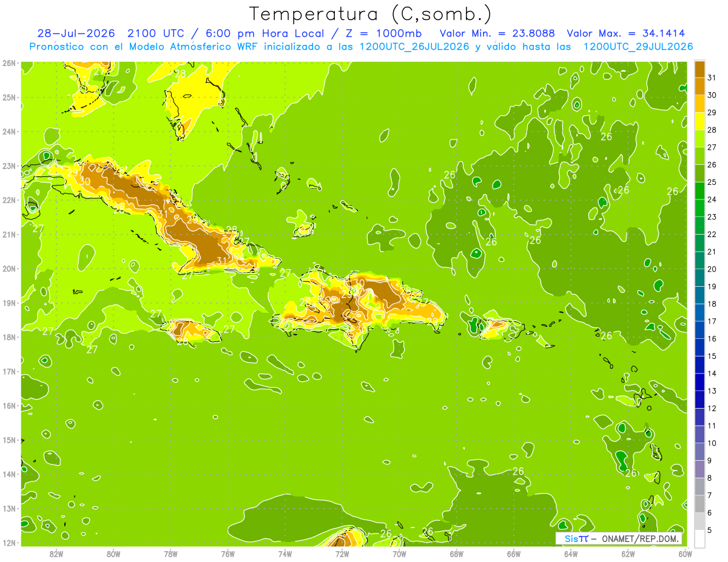Click latitude label 17N
Viewport: 728px width, 562px height.
[x=8, y=372]
